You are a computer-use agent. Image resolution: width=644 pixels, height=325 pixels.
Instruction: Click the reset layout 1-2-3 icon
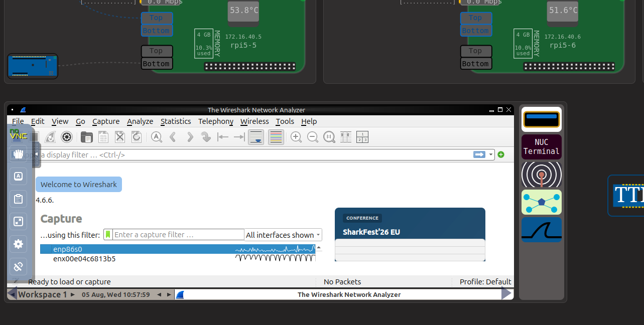[362, 137]
